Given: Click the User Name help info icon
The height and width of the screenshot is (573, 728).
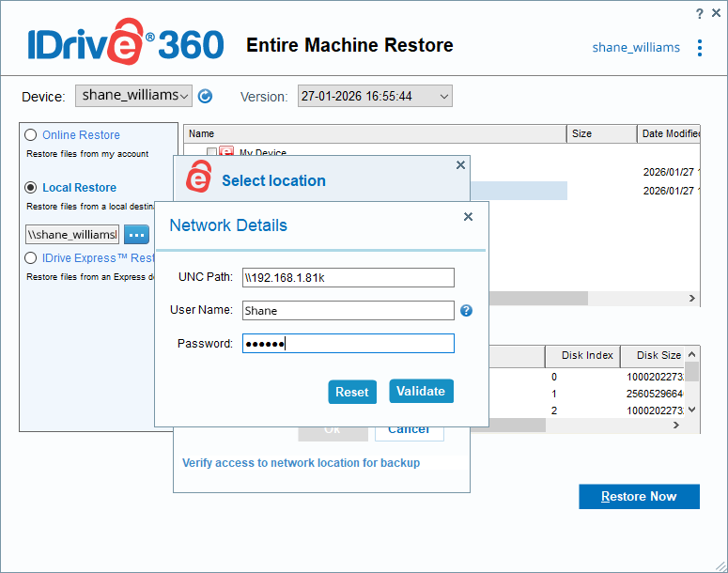Looking at the screenshot, I should 466,311.
